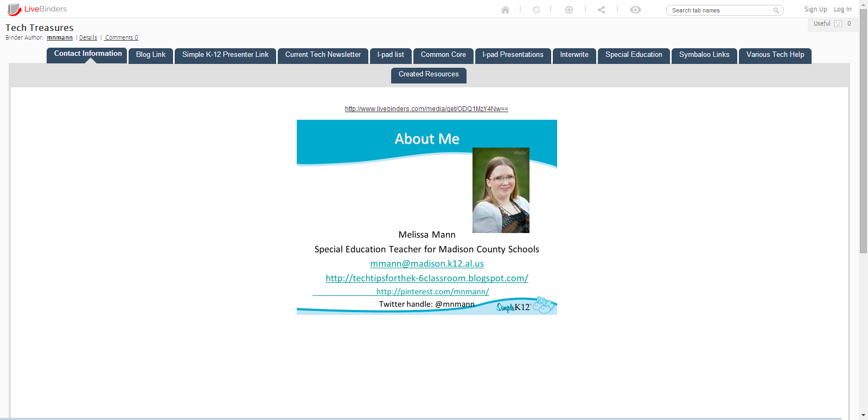
Task: Select the Contact Information tab
Action: [87, 55]
